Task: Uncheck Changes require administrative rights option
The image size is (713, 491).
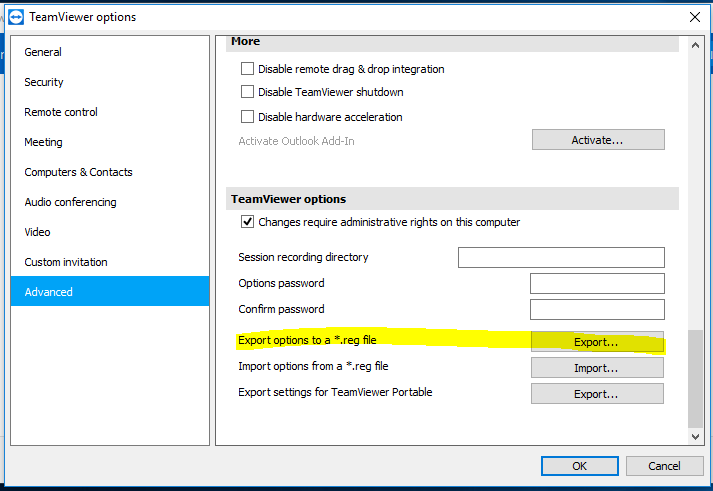Action: point(248,222)
